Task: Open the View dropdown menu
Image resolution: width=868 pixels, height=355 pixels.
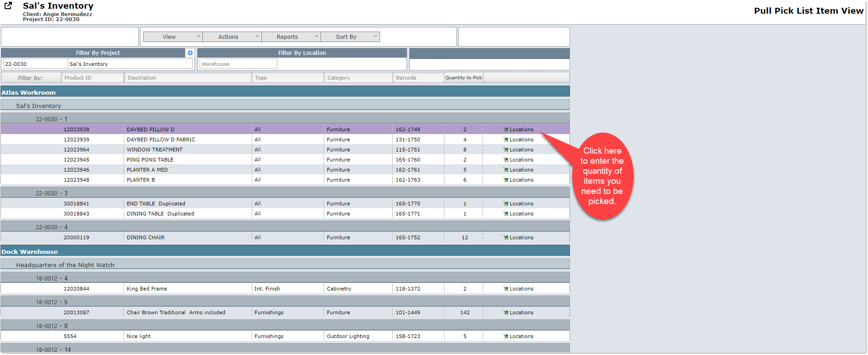Action: [x=173, y=37]
